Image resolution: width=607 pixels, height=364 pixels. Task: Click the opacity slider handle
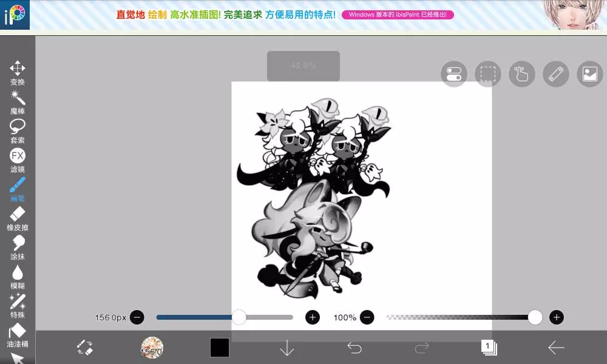(x=535, y=317)
